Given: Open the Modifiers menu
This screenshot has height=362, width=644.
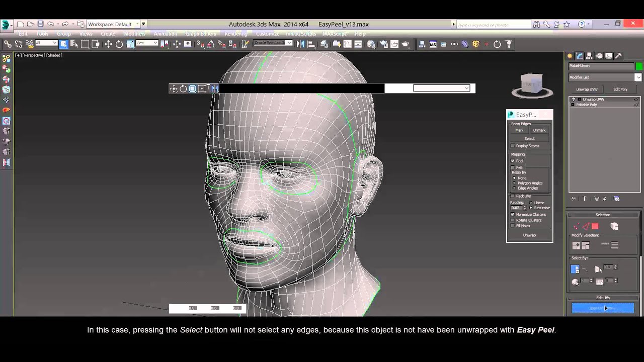Looking at the screenshot, I should tap(135, 34).
